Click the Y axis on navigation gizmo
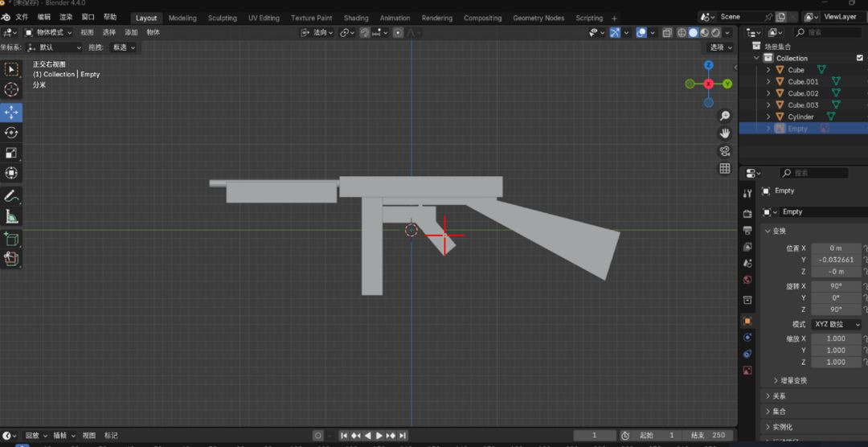 click(727, 84)
